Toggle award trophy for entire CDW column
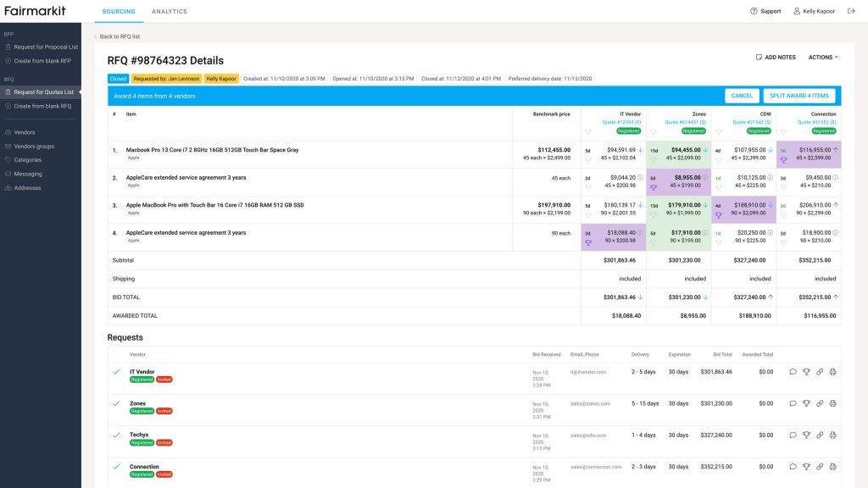The image size is (868, 488). (x=719, y=131)
